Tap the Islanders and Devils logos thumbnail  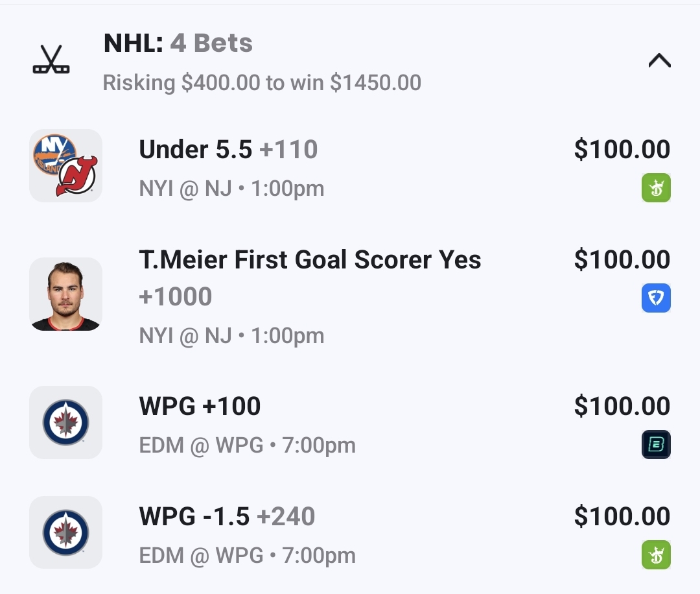point(65,165)
